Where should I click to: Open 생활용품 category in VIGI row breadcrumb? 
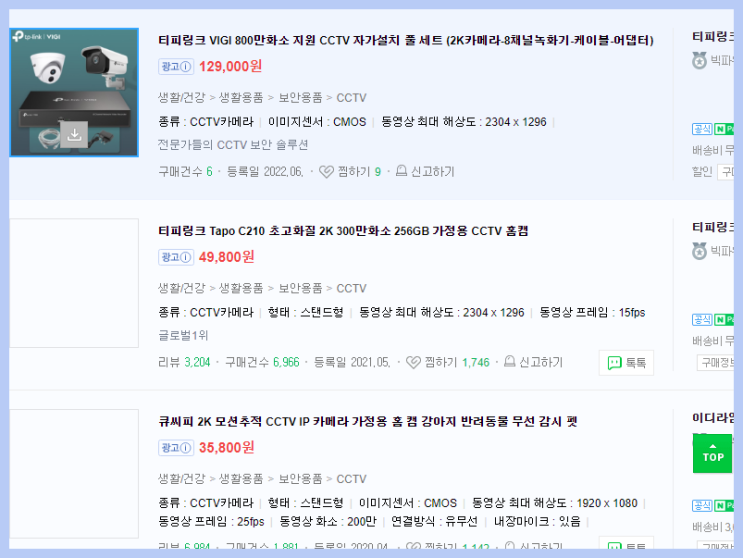click(241, 98)
